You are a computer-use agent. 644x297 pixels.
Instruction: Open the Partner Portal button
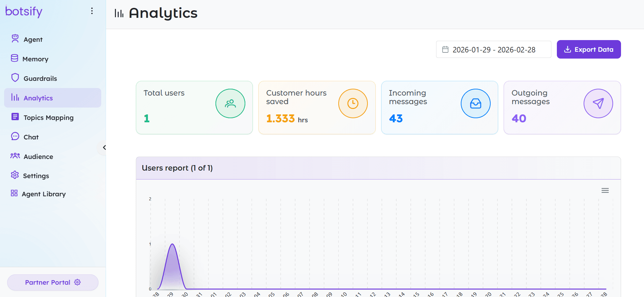coord(52,282)
